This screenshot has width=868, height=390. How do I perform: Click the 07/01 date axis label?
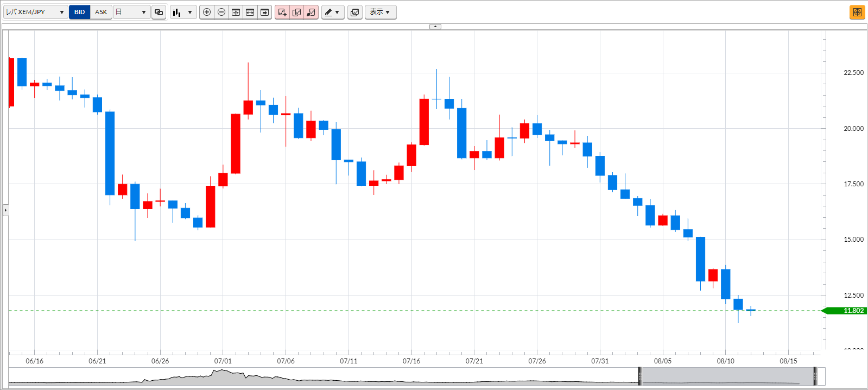point(223,361)
